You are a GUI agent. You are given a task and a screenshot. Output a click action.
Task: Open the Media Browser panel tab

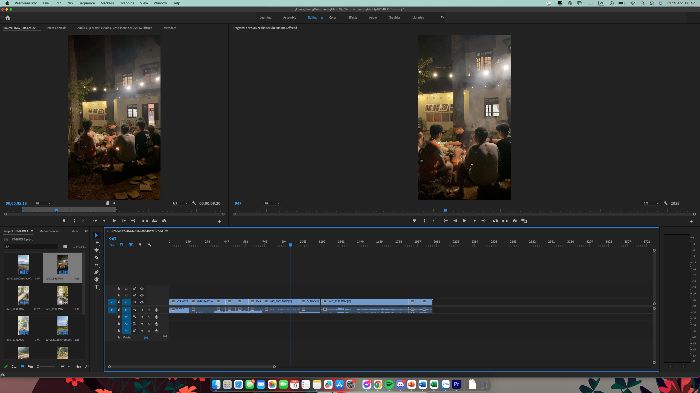[49, 231]
